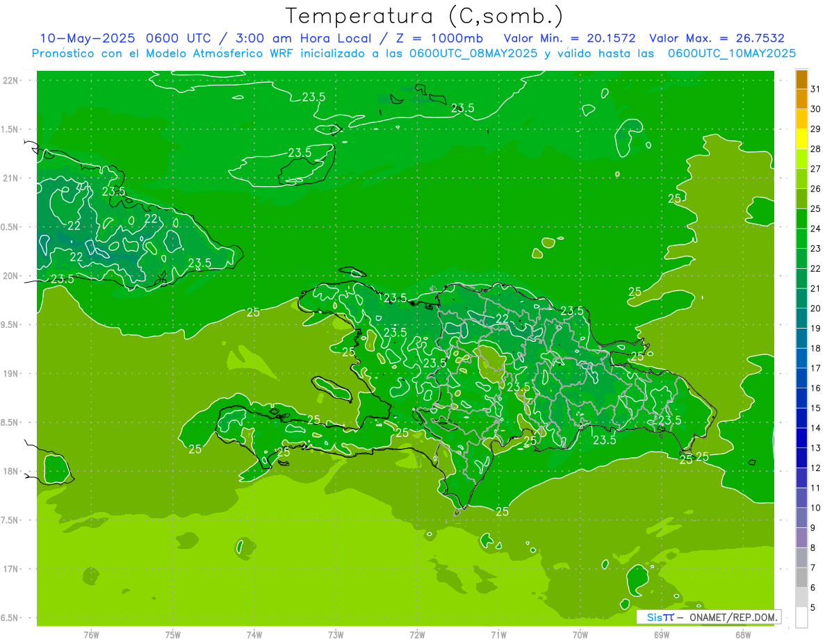
Task: Click latitude axis label '6.5N'
Action: pyautogui.click(x=10, y=618)
